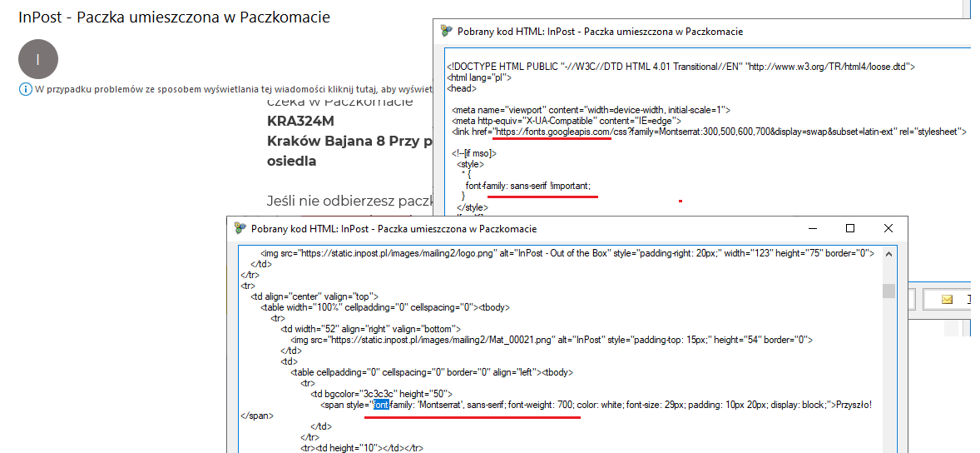Click the email subject 'InPost - Paczka umieszczona w Paczkomacie'
The image size is (980, 453).
click(x=175, y=17)
